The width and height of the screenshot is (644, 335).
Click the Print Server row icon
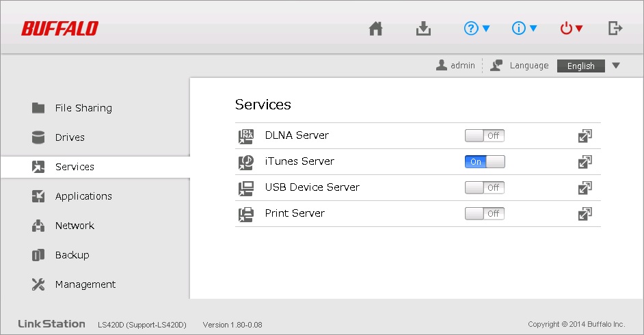pos(246,214)
